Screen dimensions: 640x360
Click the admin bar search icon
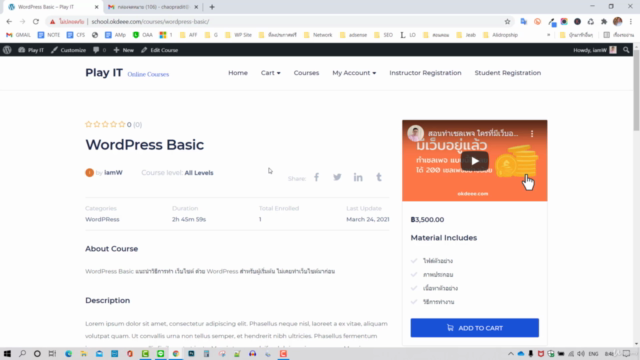tap(626, 50)
